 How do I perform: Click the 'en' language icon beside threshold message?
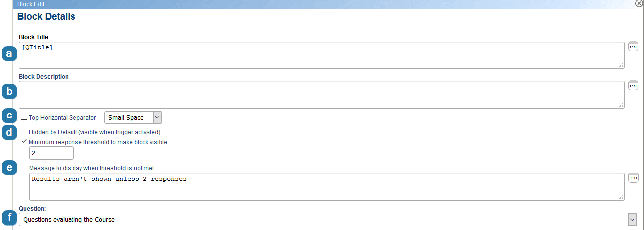click(x=633, y=177)
